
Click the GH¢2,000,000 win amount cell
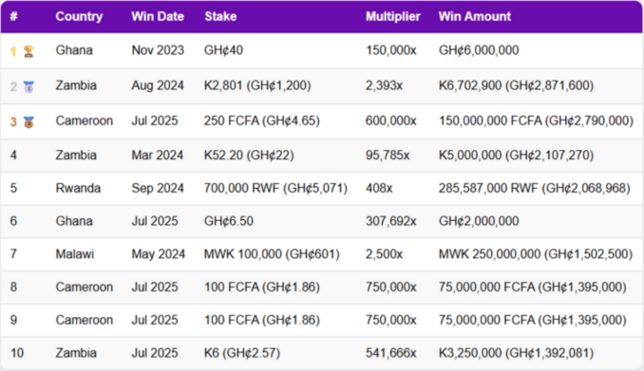click(x=478, y=221)
